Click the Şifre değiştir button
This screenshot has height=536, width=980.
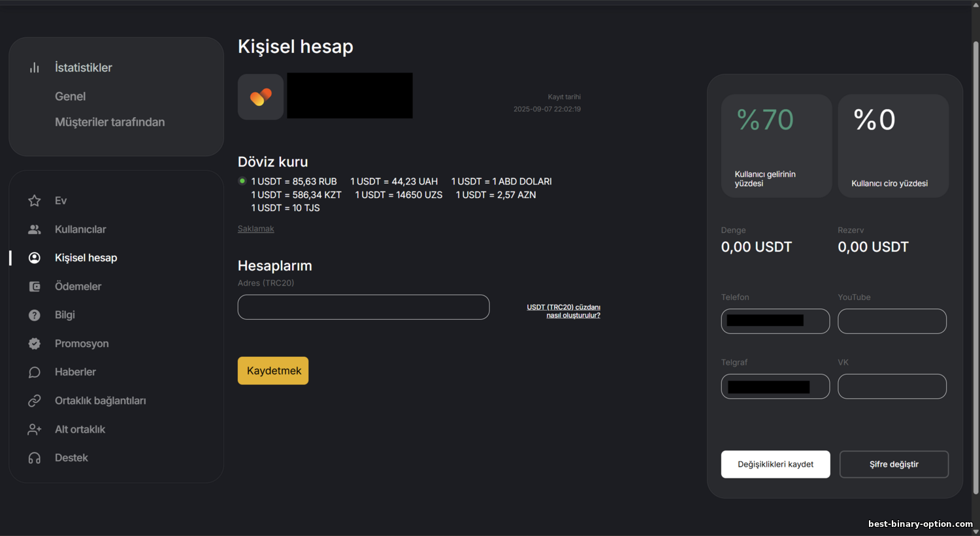[x=894, y=464]
